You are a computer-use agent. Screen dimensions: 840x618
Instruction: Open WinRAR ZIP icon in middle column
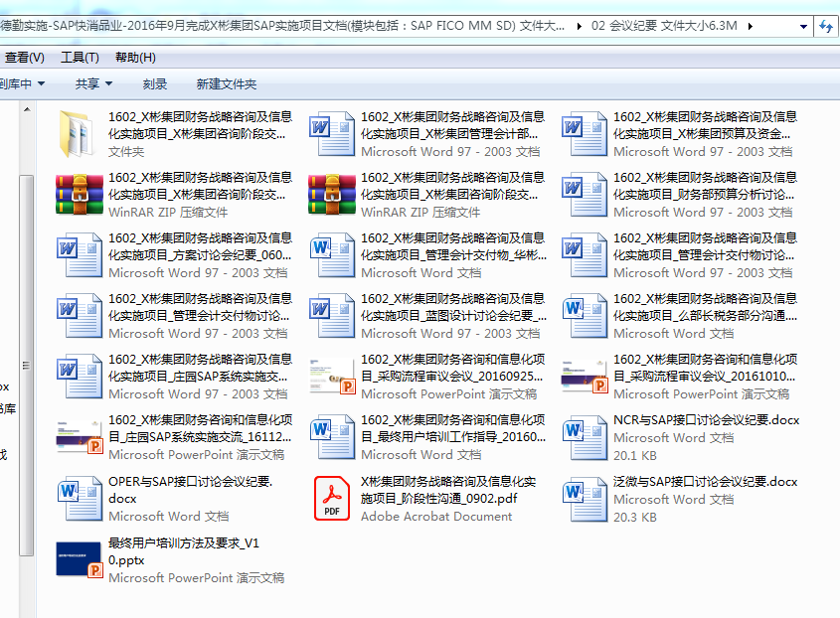(332, 195)
